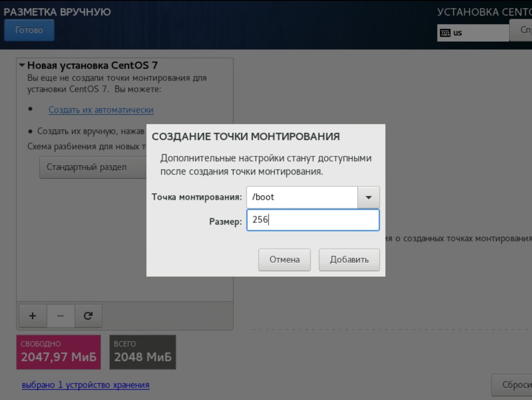Image resolution: width=532 pixels, height=400 pixels.
Task: Click the keyboard layout icon next to us
Action: [445, 33]
